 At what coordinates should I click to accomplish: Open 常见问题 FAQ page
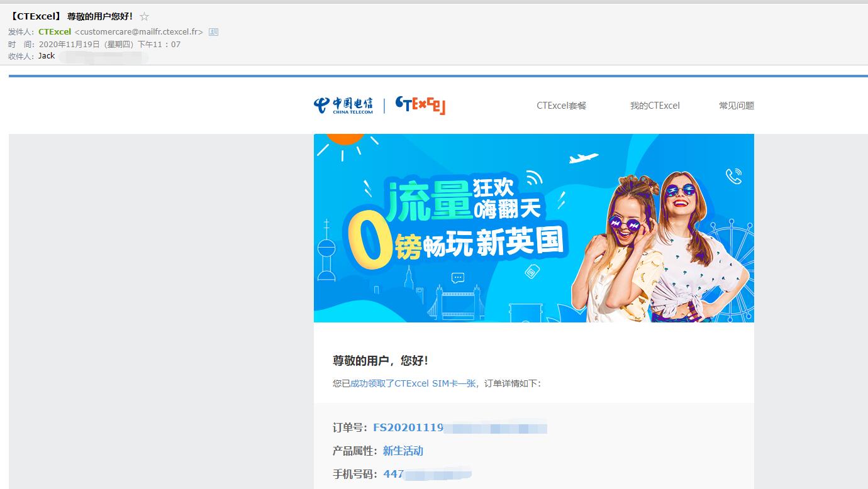coord(737,106)
